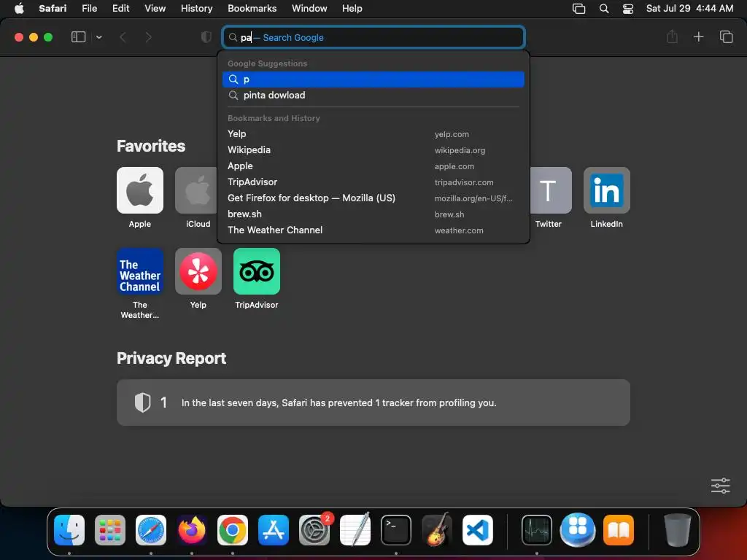The height and width of the screenshot is (560, 747).
Task: Launch Firefox from the Dock
Action: 192,529
